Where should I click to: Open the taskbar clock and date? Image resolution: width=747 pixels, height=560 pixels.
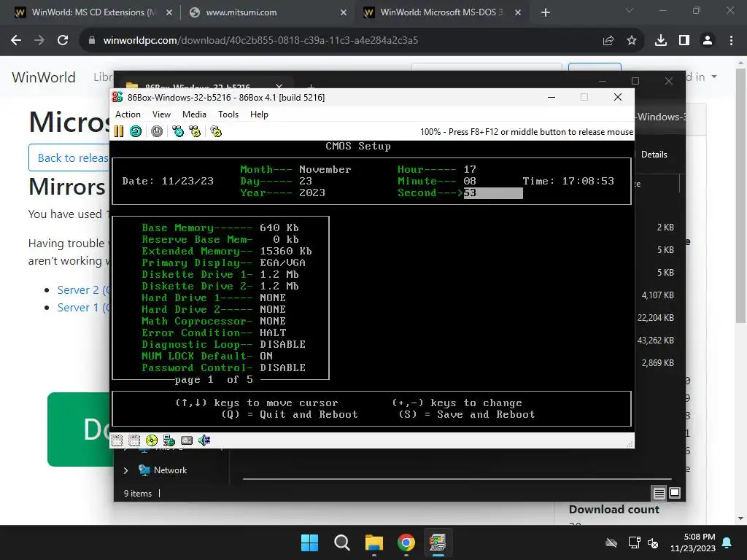(693, 542)
